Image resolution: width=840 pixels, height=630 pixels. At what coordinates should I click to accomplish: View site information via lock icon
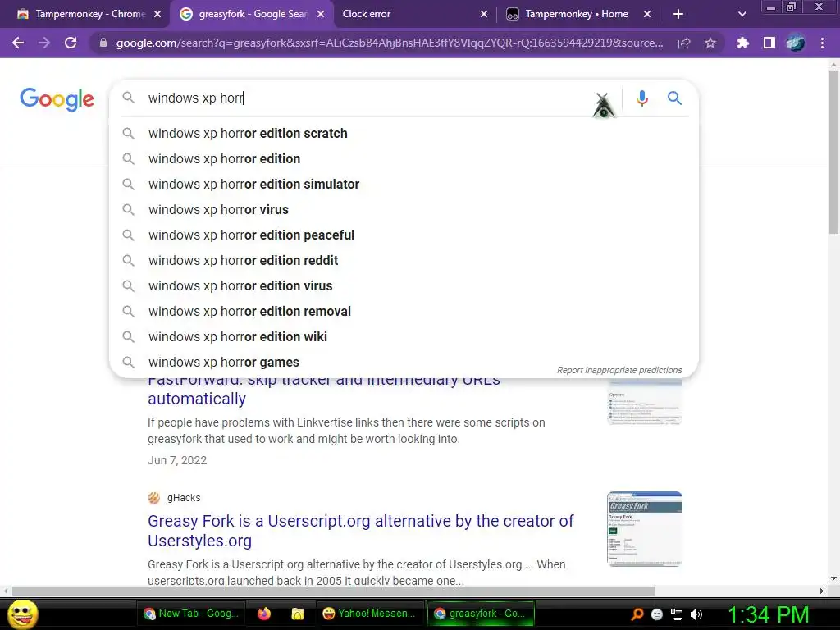103,43
